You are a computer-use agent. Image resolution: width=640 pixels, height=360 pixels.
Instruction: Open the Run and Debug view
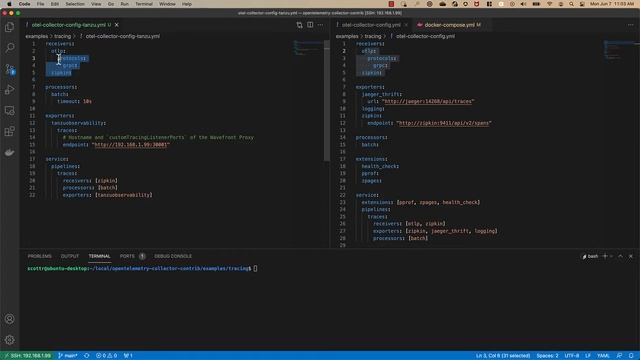9,89
